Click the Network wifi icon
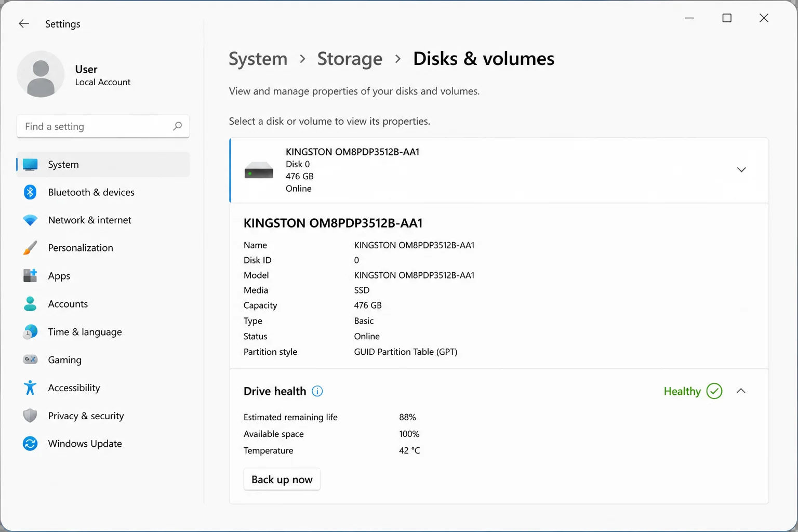This screenshot has height=532, width=798. tap(30, 220)
